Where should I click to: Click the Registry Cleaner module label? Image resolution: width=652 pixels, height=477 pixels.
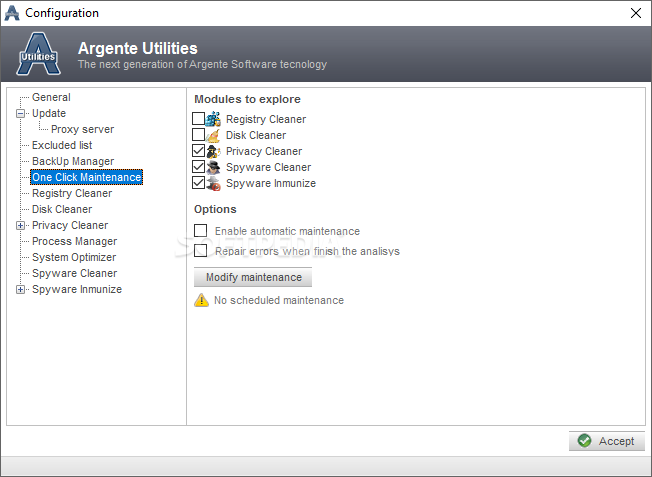266,119
